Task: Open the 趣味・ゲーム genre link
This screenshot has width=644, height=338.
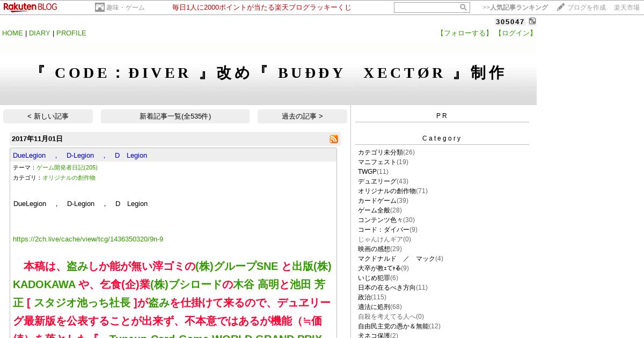Action: [x=126, y=8]
